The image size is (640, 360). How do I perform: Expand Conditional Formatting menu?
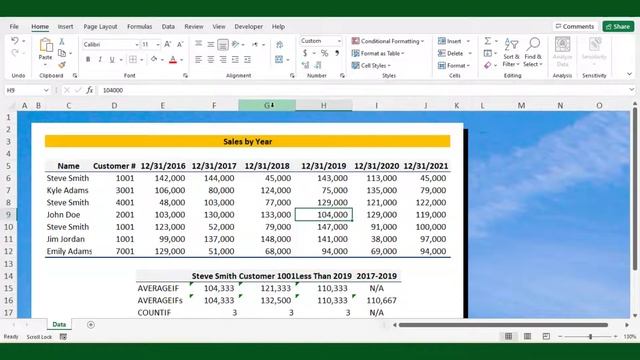[x=388, y=41]
